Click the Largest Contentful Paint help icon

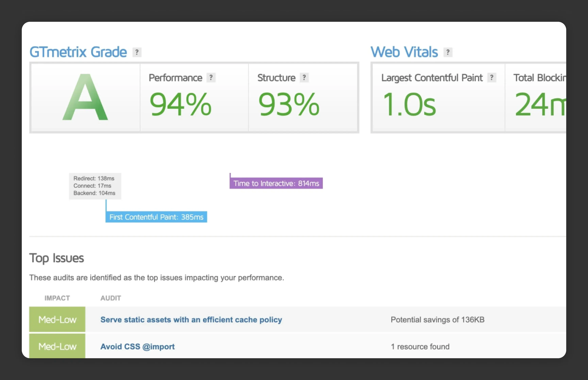pos(492,78)
